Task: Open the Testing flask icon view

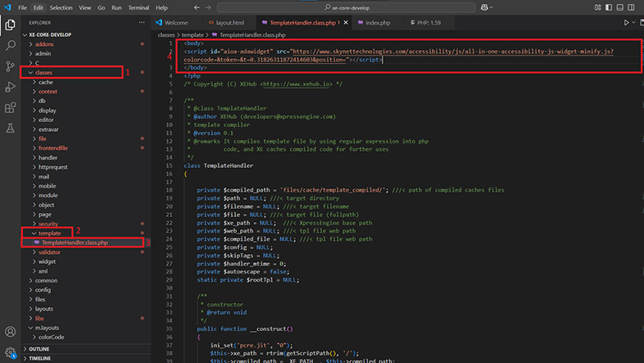Action: coord(11,128)
